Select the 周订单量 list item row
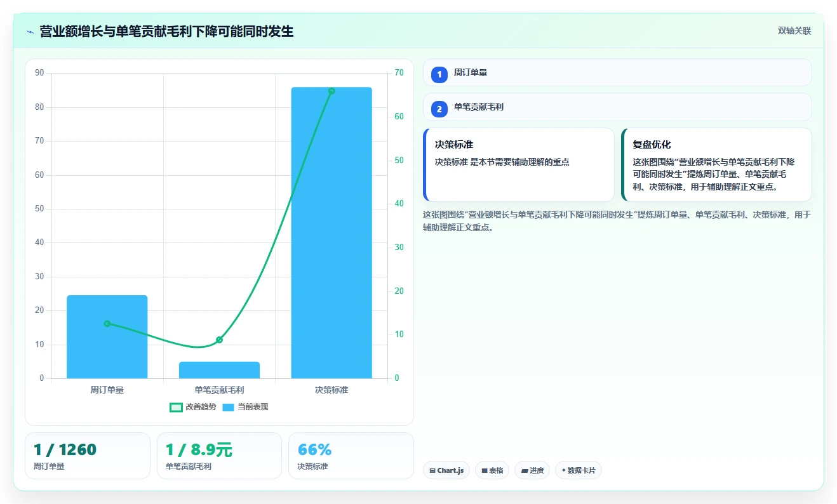Screen dimensions: 837x504 (x=617, y=72)
